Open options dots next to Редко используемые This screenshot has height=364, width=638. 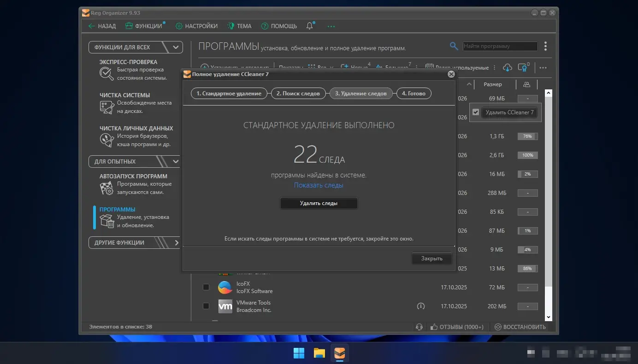[x=494, y=68]
